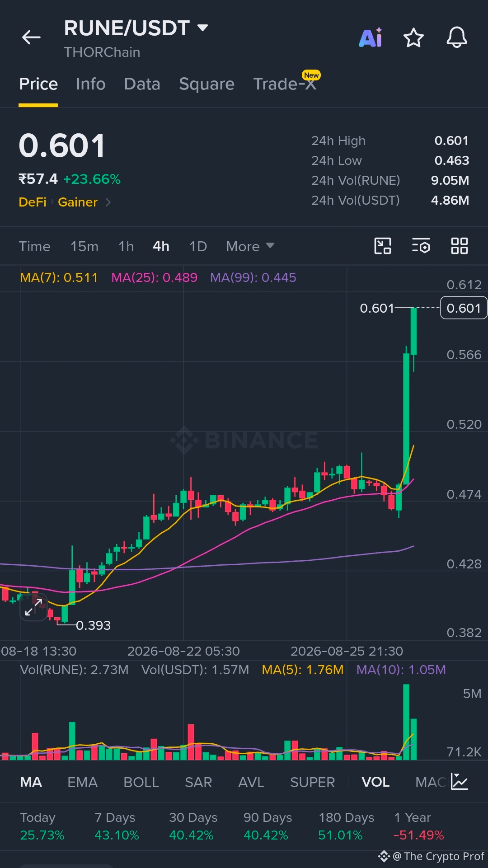Screen dimensions: 488x868
Task: Tap the THORChain subtitle
Action: click(102, 52)
